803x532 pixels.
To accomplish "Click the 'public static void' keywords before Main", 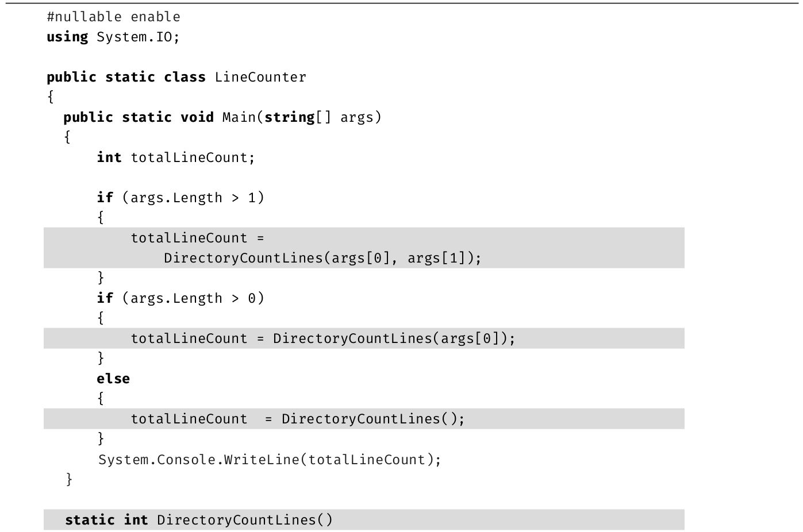I will click(139, 118).
